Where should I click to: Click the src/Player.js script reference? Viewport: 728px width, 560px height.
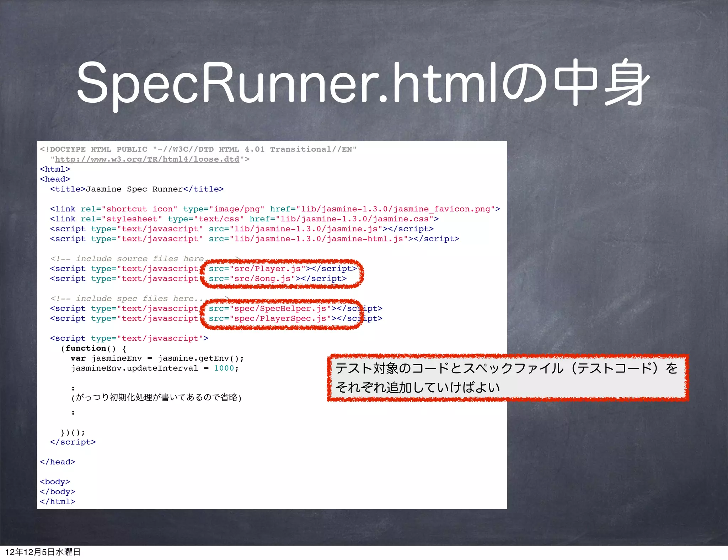[x=283, y=269]
